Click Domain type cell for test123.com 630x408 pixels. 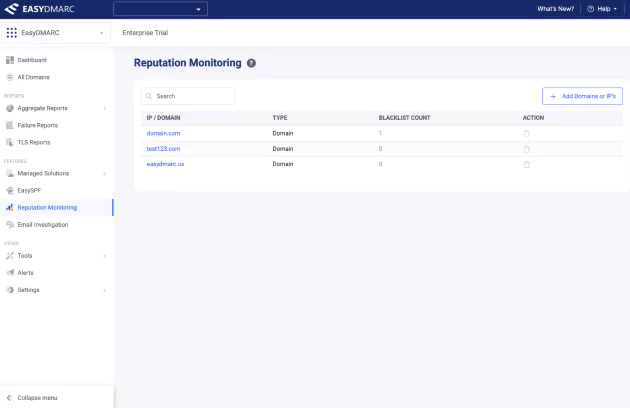point(283,148)
